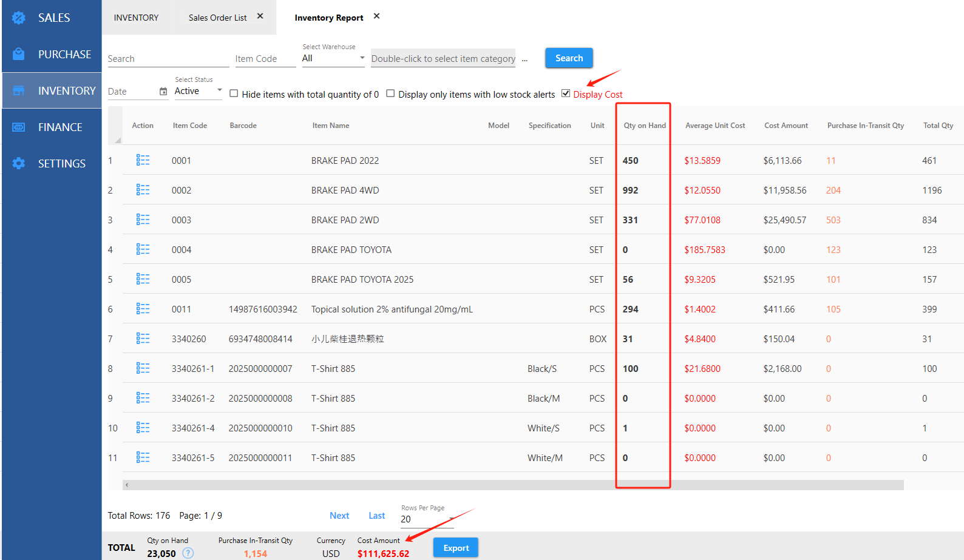The image size is (964, 560).
Task: Click the action icon for Topical solution row
Action: [143, 309]
